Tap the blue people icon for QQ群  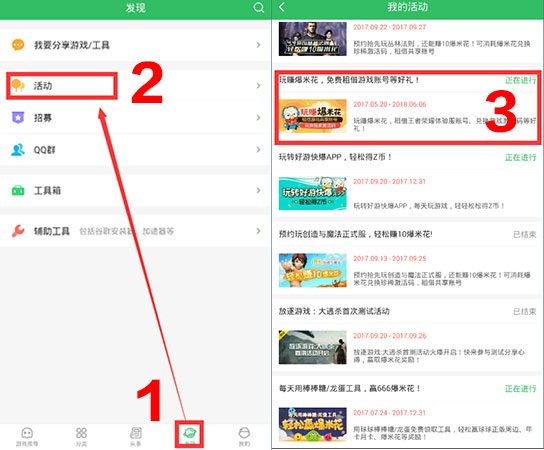click(18, 150)
